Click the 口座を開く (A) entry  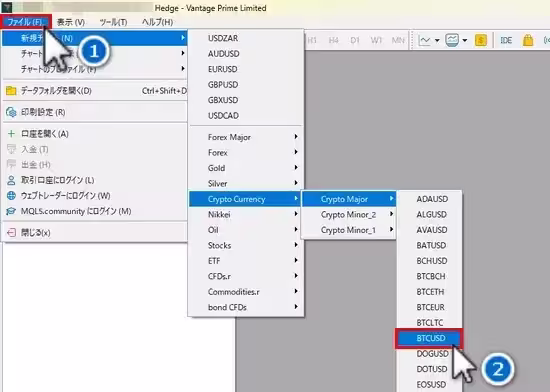click(x=95, y=134)
